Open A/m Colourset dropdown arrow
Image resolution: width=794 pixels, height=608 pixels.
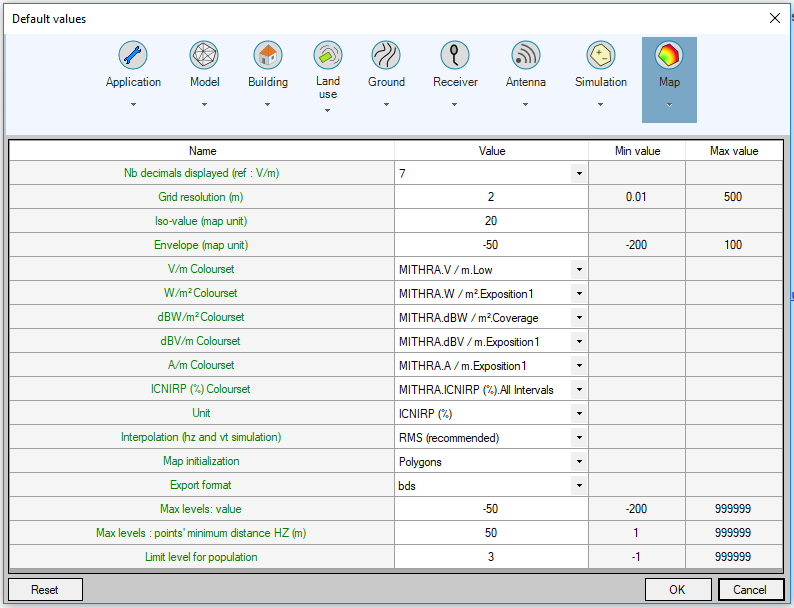pos(579,366)
